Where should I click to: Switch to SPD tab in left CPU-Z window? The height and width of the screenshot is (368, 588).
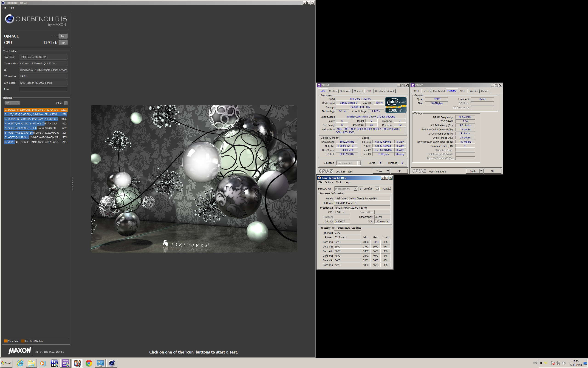pos(369,91)
